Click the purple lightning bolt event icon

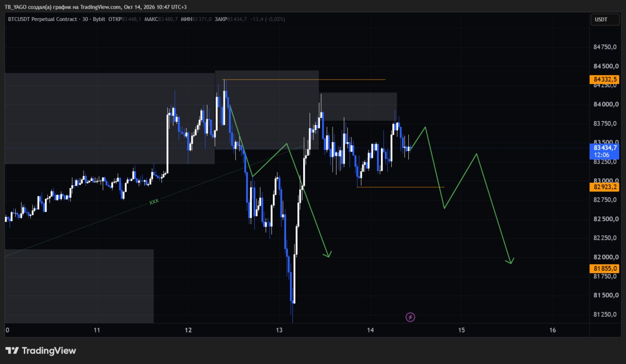[411, 318]
